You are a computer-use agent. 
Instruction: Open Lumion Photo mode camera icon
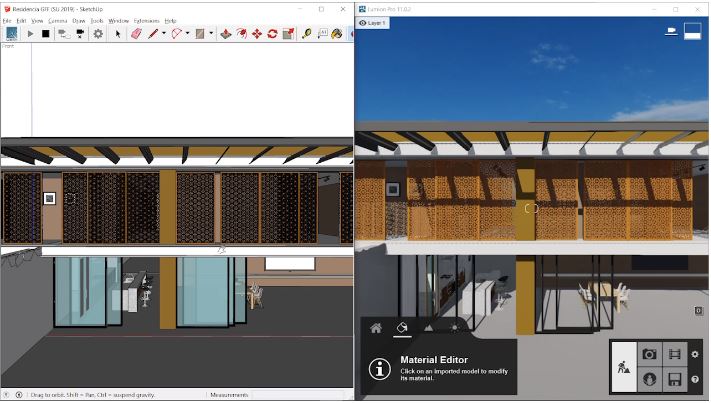tap(649, 354)
